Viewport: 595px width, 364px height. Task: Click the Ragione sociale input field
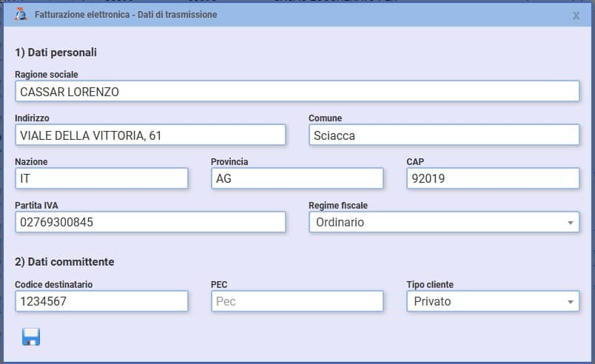click(x=296, y=92)
